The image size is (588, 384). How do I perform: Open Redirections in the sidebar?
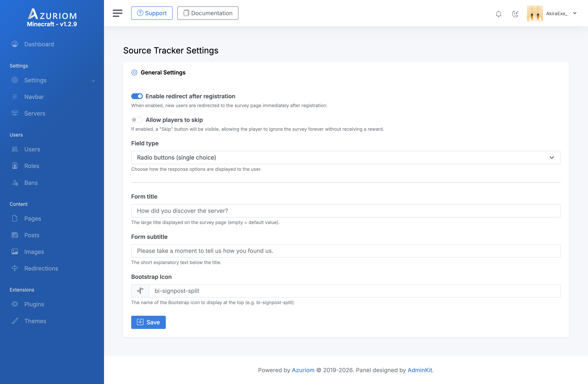(x=41, y=268)
